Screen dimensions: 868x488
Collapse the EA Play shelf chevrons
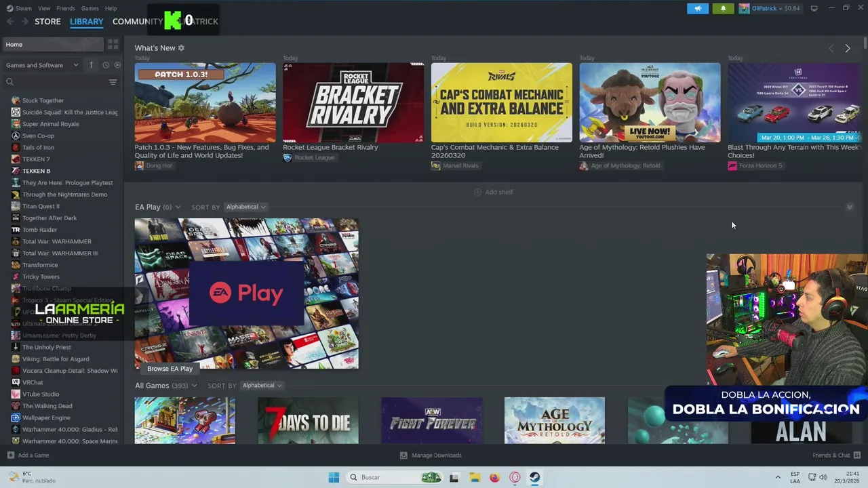pyautogui.click(x=850, y=207)
